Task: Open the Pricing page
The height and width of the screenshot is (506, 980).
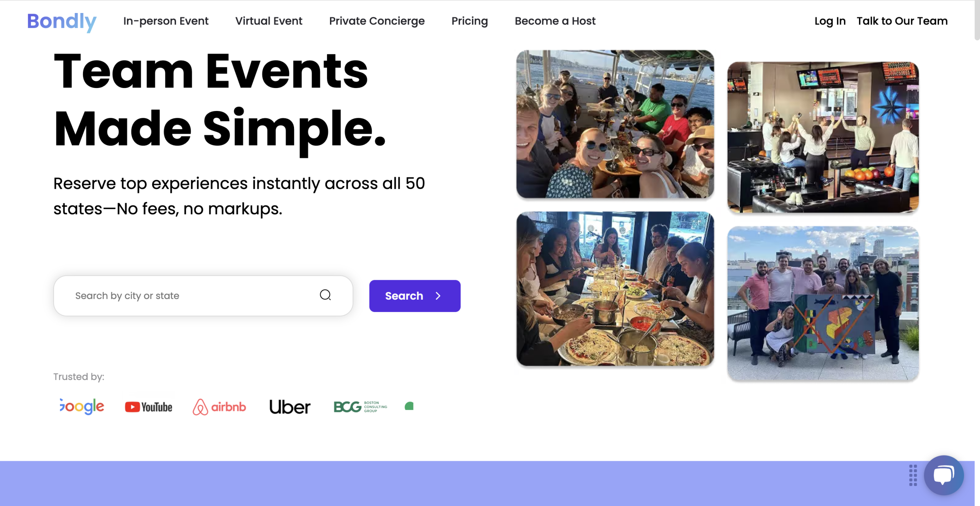Action: pyautogui.click(x=470, y=21)
